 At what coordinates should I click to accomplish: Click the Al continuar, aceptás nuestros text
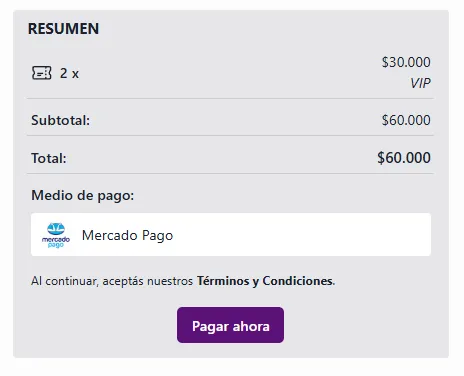pos(112,281)
